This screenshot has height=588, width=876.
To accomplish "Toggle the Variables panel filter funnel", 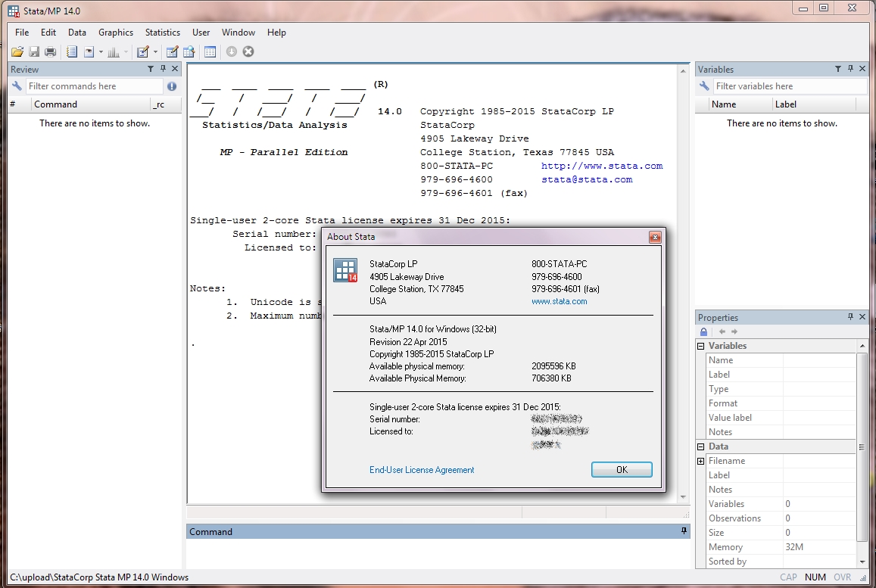I will pyautogui.click(x=838, y=69).
